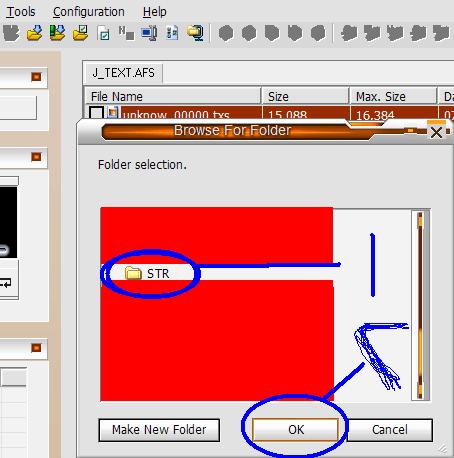Click the folder-with-monitor toolbar icon
This screenshot has width=454, height=458.
[196, 33]
